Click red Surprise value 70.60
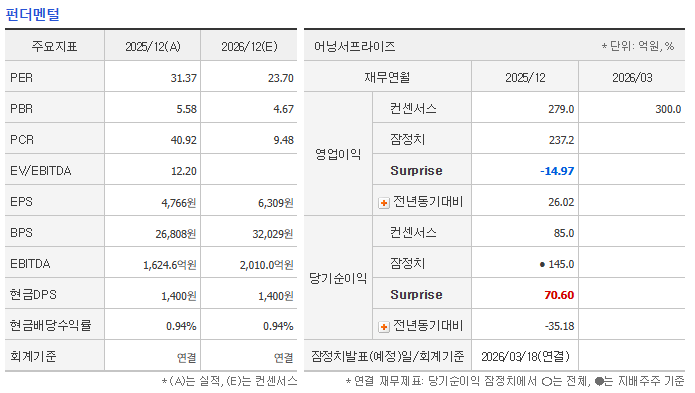Screen dimensions: 695x393 click(559, 295)
